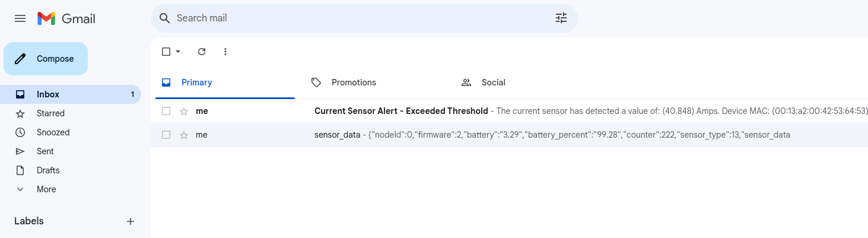
Task: Click the search magnifier icon
Action: point(165,18)
